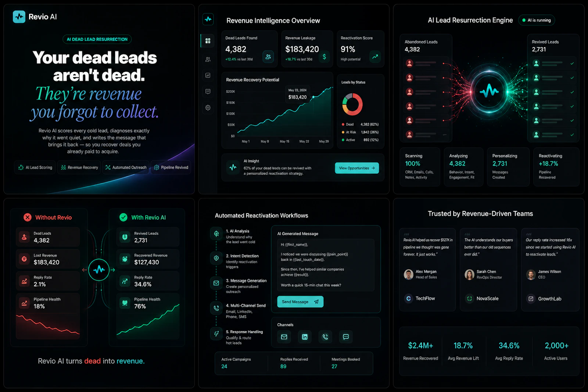Image resolution: width=588 pixels, height=392 pixels.
Task: Click the Replies Received 89 value
Action: tap(283, 366)
